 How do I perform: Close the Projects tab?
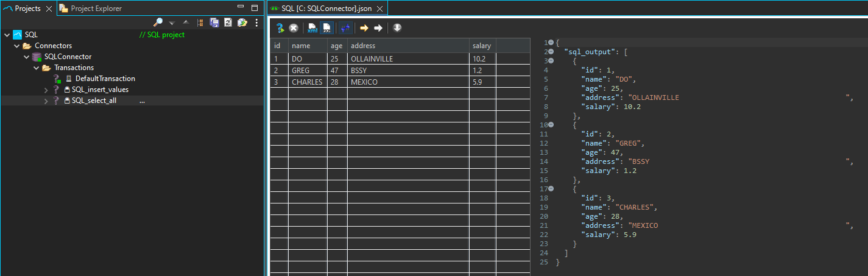point(49,9)
